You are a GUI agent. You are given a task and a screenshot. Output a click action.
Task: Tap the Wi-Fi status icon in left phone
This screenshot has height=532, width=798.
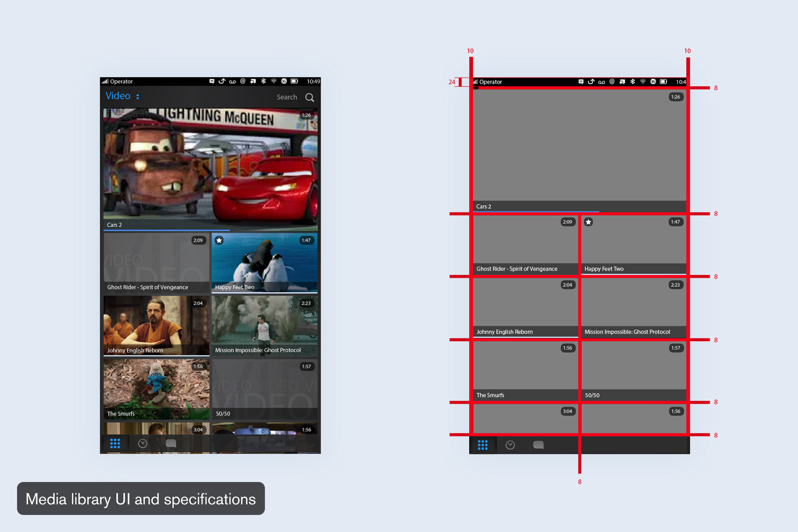click(x=273, y=81)
